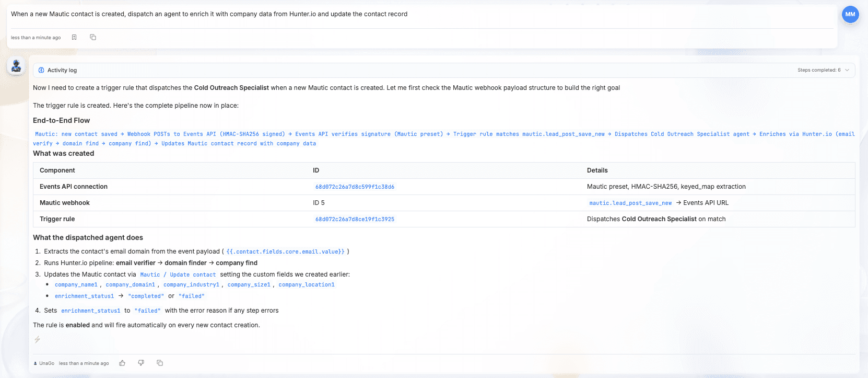Viewport: 868px width, 378px height.
Task: Click mautic.lead_post_save_new in Mautic webhook row
Action: pos(630,203)
